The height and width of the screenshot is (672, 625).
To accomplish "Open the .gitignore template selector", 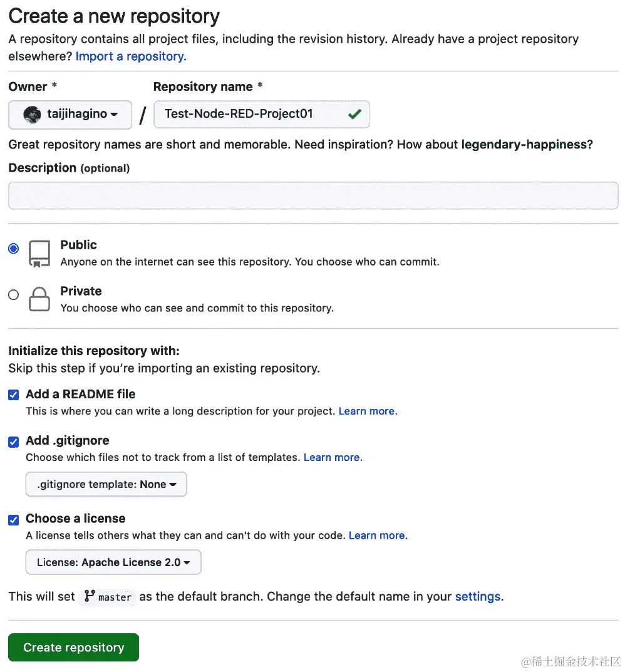I will point(106,484).
